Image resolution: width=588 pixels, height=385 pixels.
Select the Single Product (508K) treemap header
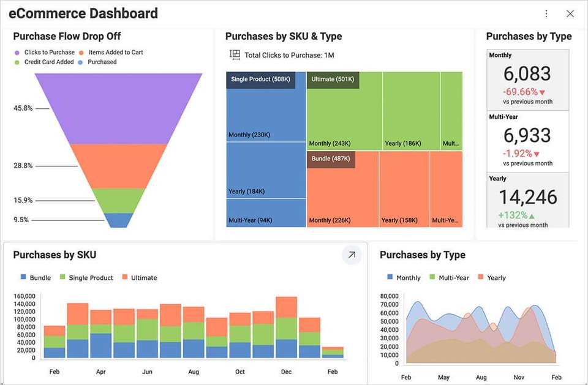click(260, 80)
